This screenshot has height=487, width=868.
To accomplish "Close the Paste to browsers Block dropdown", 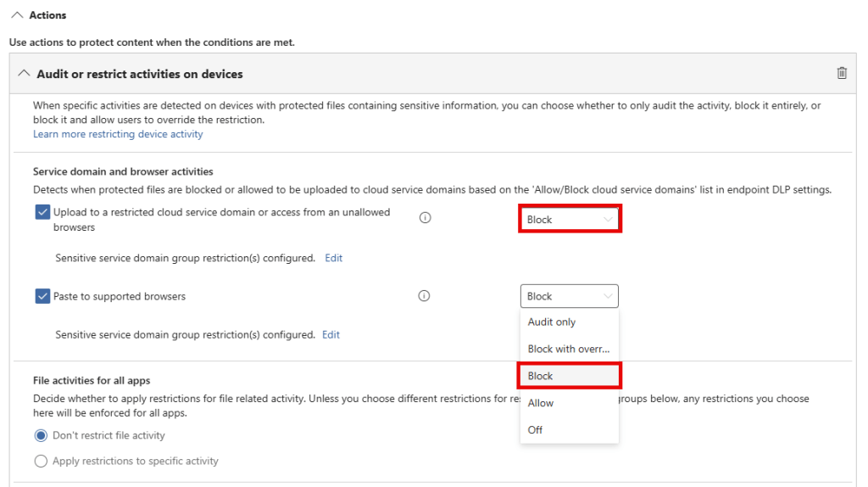I will point(569,296).
